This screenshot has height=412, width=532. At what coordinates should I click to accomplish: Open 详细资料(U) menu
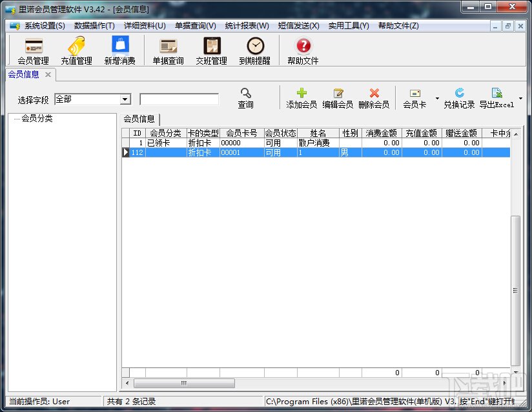click(x=145, y=26)
